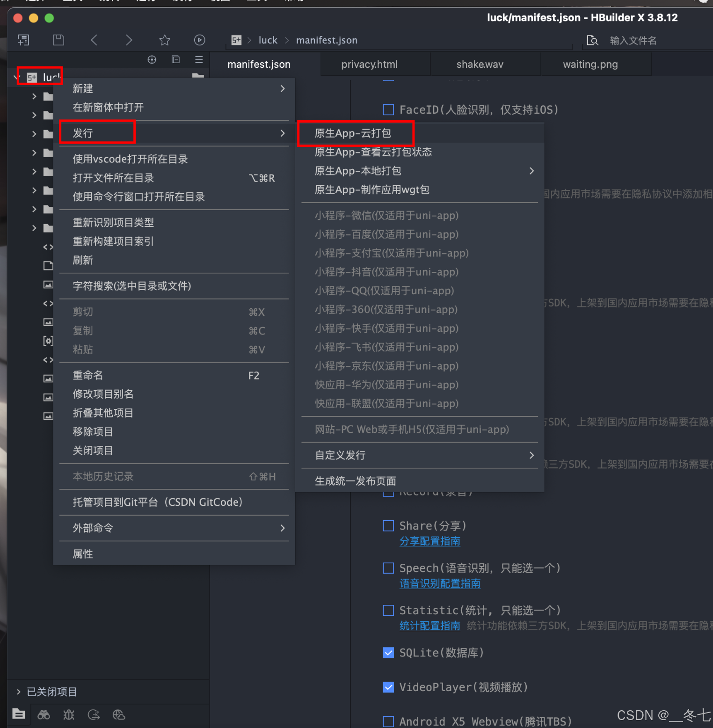713x728 pixels.
Task: Collapse the luck project root node
Action: 17,77
